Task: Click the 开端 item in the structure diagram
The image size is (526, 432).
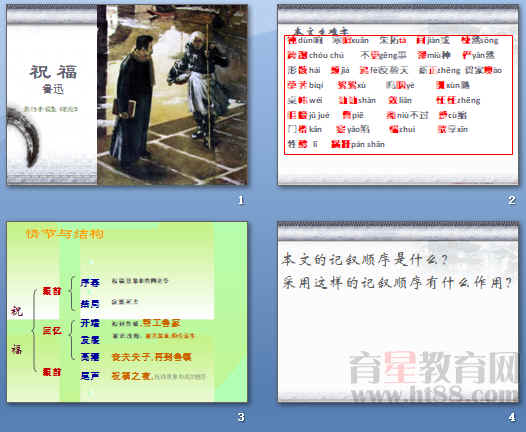Action: pos(90,323)
